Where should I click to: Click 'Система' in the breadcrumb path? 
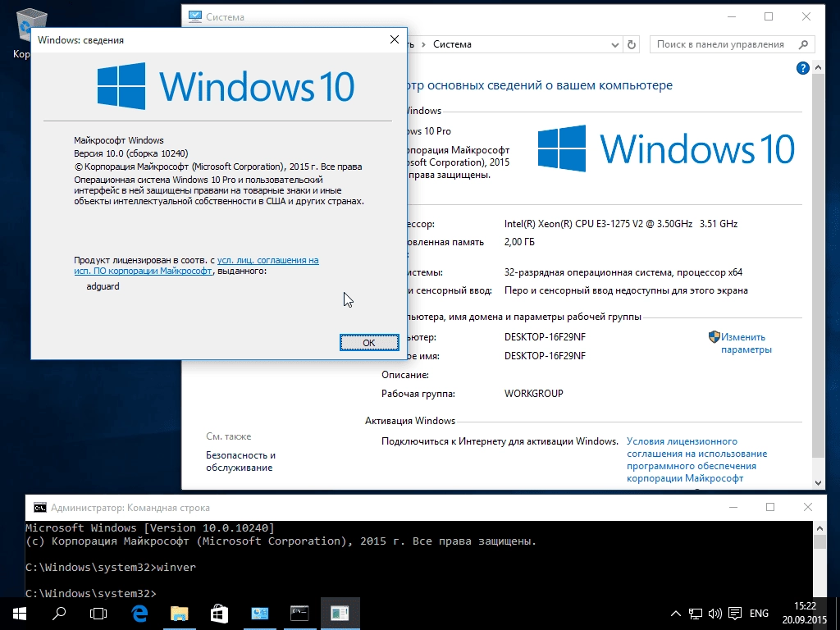coord(452,44)
